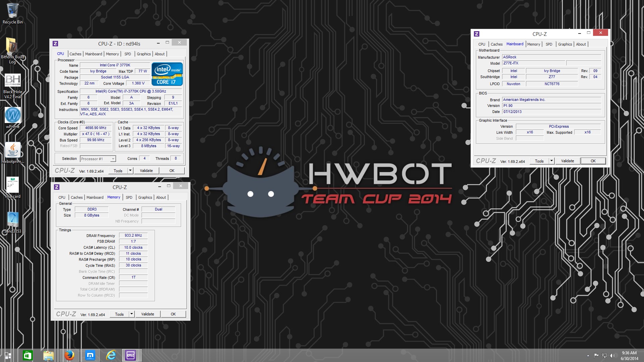Switch to Mainboard tab in CPU-Z ID window

(94, 54)
